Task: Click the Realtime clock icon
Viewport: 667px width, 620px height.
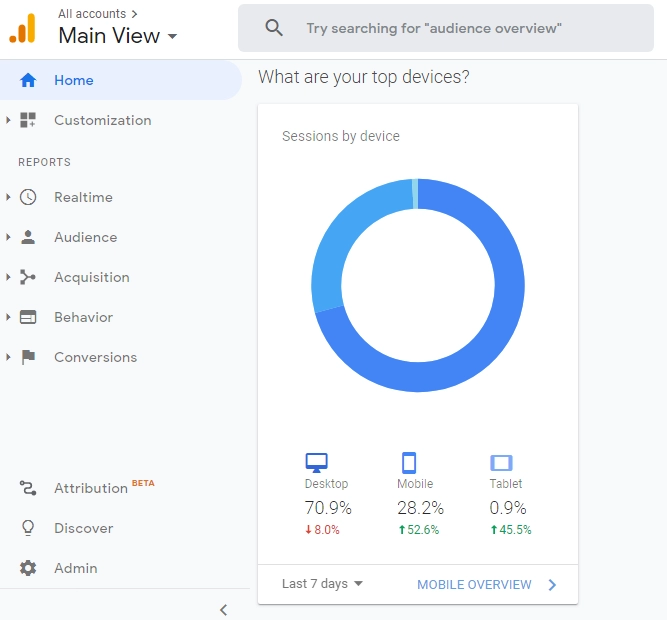Action: pyautogui.click(x=28, y=197)
